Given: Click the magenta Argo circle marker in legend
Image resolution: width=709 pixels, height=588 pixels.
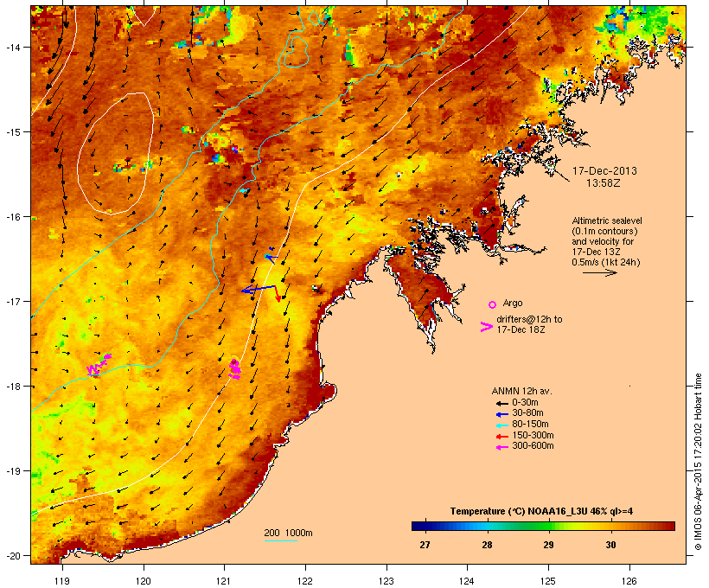Looking at the screenshot, I should 493,304.
